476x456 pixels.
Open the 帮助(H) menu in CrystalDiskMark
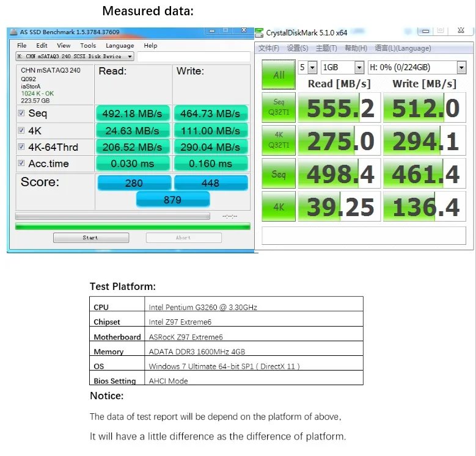coord(356,48)
